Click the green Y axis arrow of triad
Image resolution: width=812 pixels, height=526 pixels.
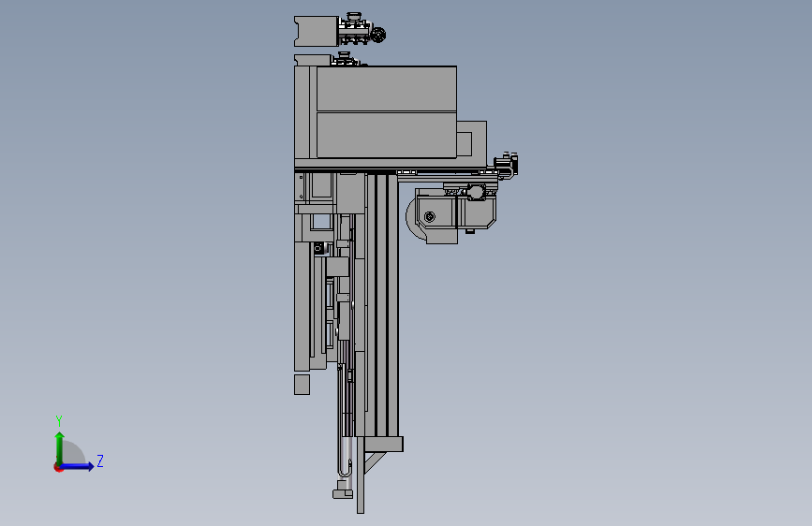[60, 448]
